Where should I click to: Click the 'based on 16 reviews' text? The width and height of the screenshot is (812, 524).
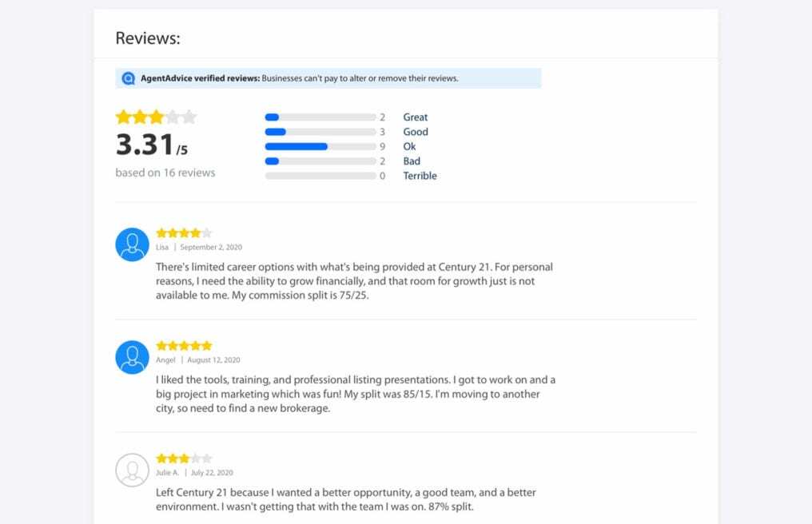coord(165,173)
